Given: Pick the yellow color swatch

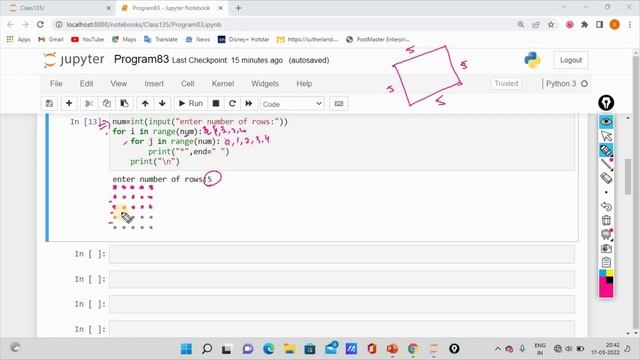Looking at the screenshot, I should 610,273.
